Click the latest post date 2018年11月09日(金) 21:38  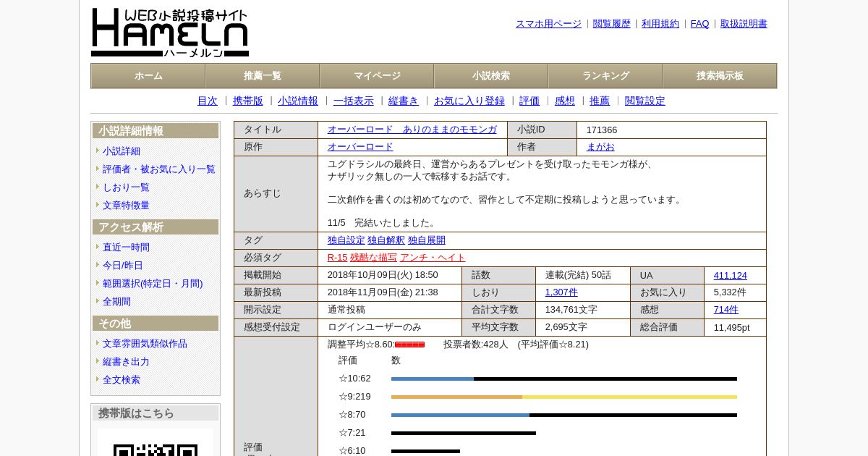pyautogui.click(x=383, y=292)
